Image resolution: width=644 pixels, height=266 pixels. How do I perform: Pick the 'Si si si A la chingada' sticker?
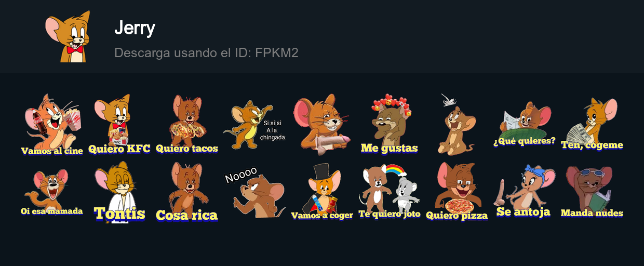254,125
